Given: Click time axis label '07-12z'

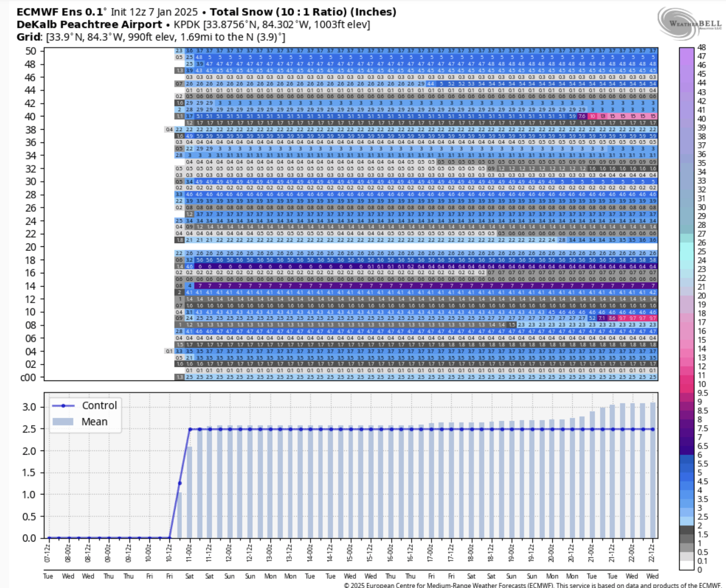Looking at the screenshot, I should coord(48,553).
